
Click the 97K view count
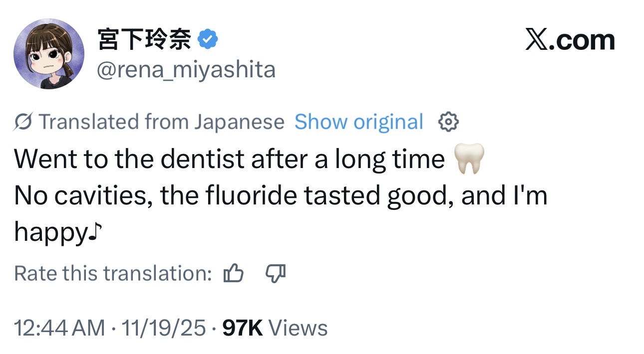coord(242,328)
